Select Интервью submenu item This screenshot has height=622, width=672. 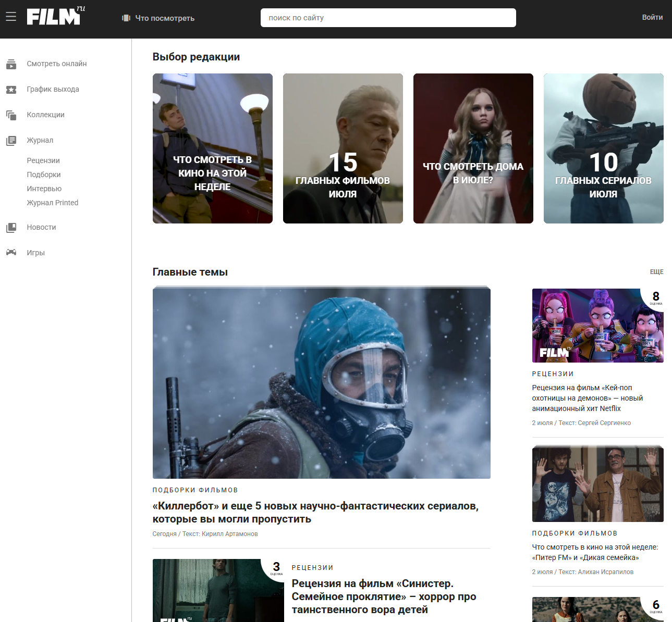(44, 189)
